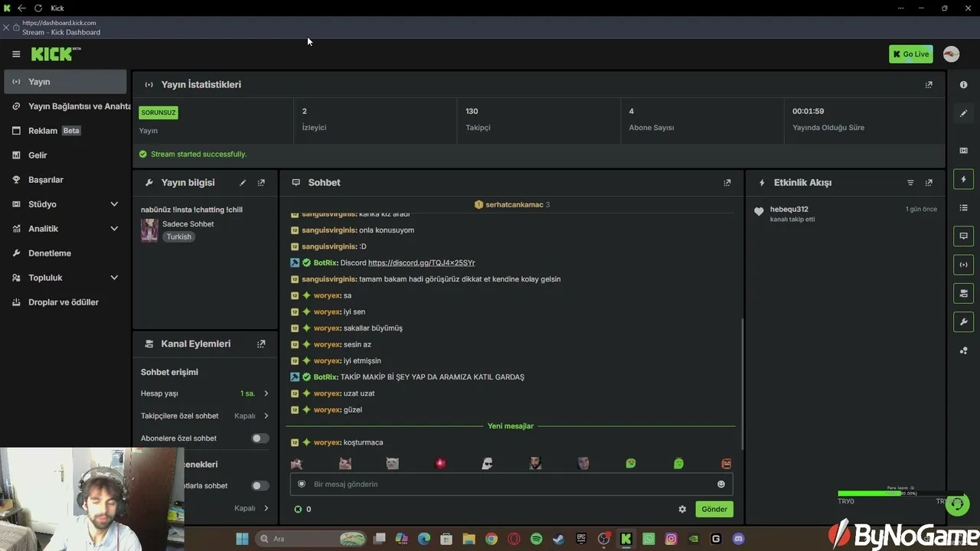Image resolution: width=980 pixels, height=551 pixels.
Task: Open Takipçilere özel sohbet options chevron
Action: (x=266, y=416)
